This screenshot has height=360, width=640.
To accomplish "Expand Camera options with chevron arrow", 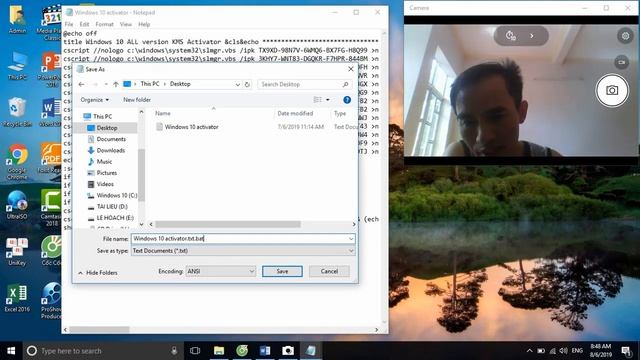I will point(532,36).
